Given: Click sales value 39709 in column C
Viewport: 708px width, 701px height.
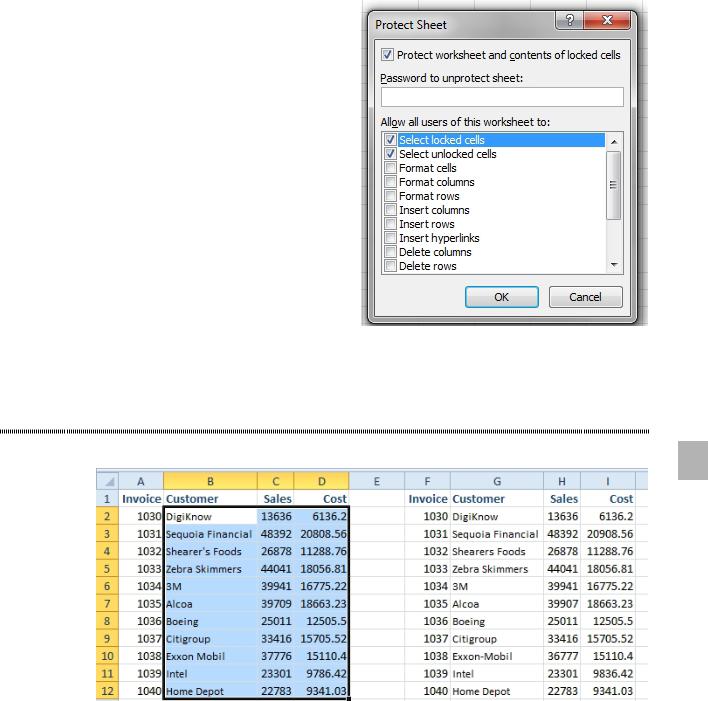Looking at the screenshot, I should point(275,604).
